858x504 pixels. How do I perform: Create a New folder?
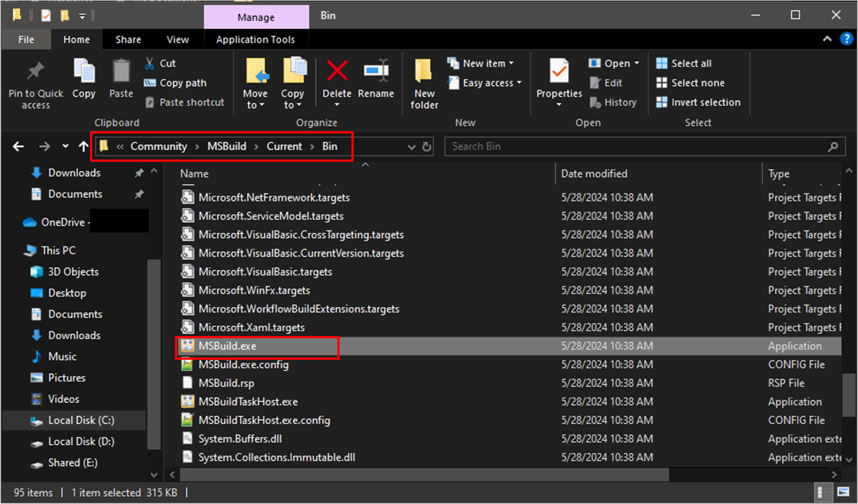(424, 83)
